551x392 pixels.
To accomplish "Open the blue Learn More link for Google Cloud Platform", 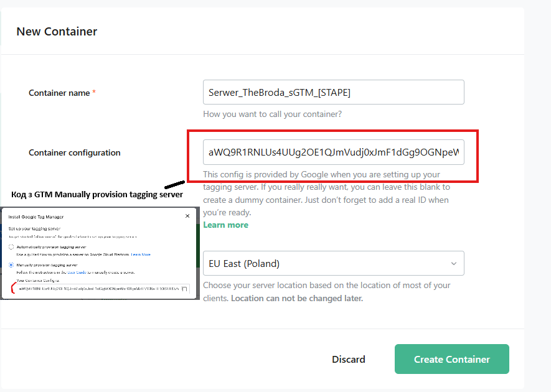I will tap(141, 254).
